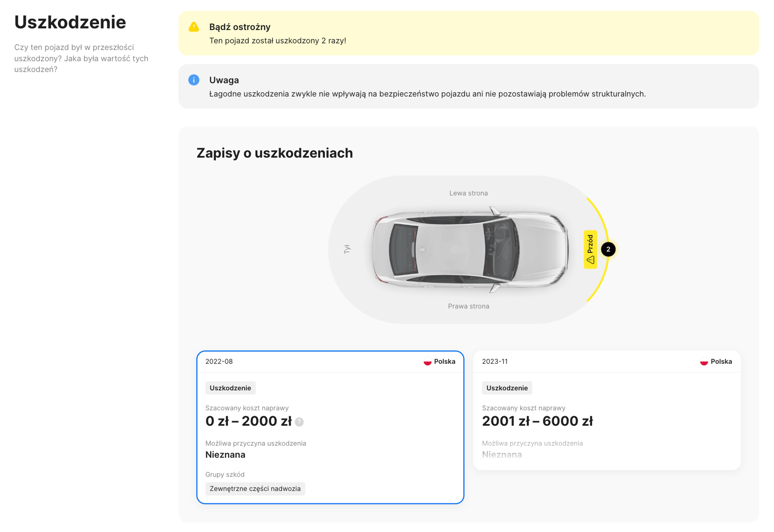Click the Prawa strona car zone label
This screenshot has height=532, width=774.
coord(468,306)
